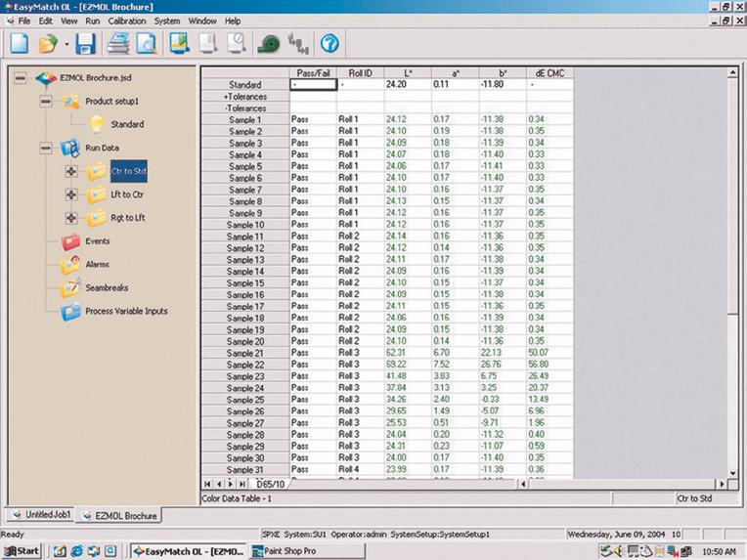Viewport: 747px width, 560px height.
Task: Select Alarms in the tree
Action: [x=97, y=264]
